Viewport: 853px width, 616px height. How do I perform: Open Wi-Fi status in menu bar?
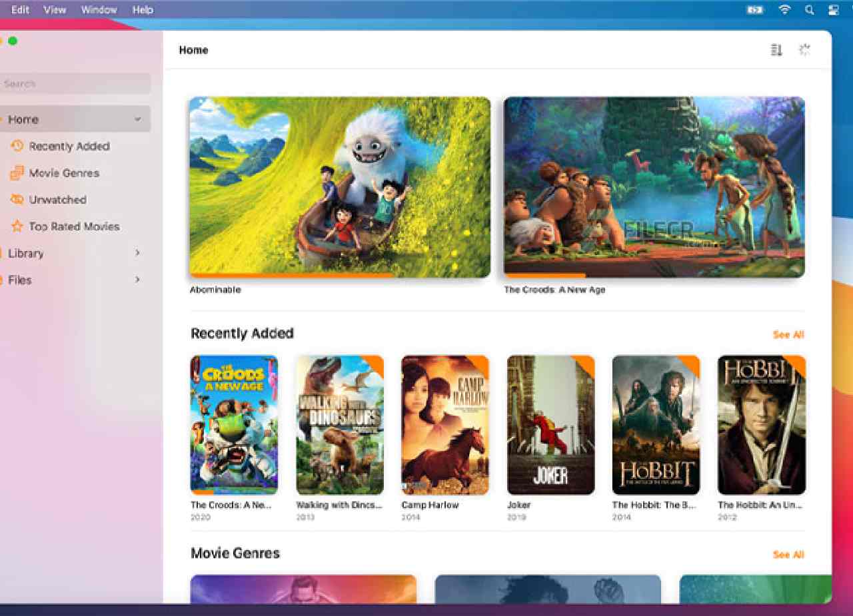tap(785, 10)
